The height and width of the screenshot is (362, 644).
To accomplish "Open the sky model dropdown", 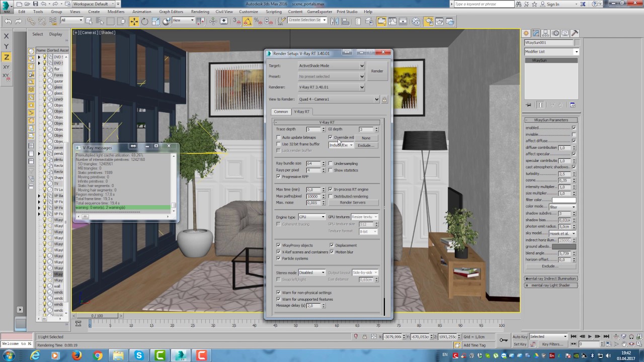I will click(562, 233).
